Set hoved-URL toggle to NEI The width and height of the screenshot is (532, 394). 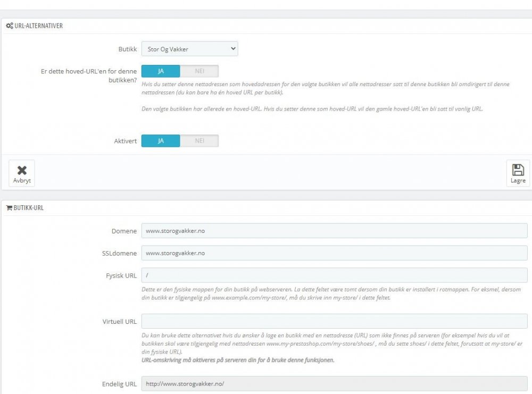[x=199, y=71]
